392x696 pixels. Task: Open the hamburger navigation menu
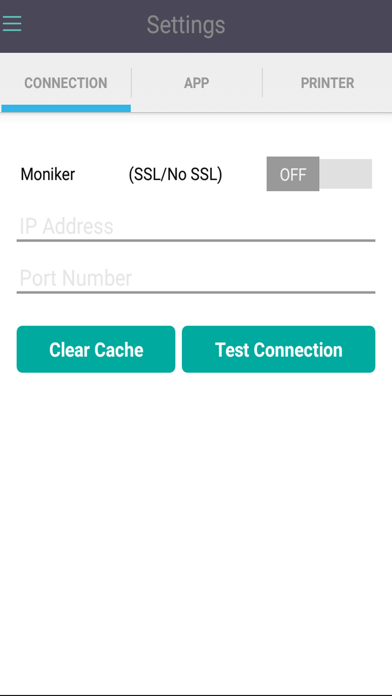pyautogui.click(x=12, y=24)
